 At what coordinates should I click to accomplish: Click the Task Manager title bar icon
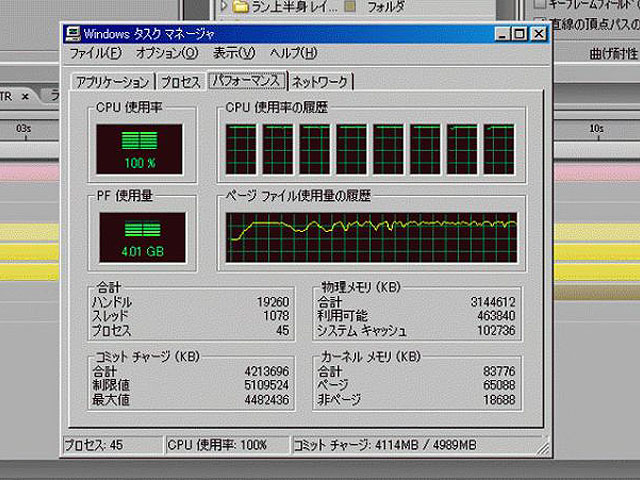tap(73, 34)
